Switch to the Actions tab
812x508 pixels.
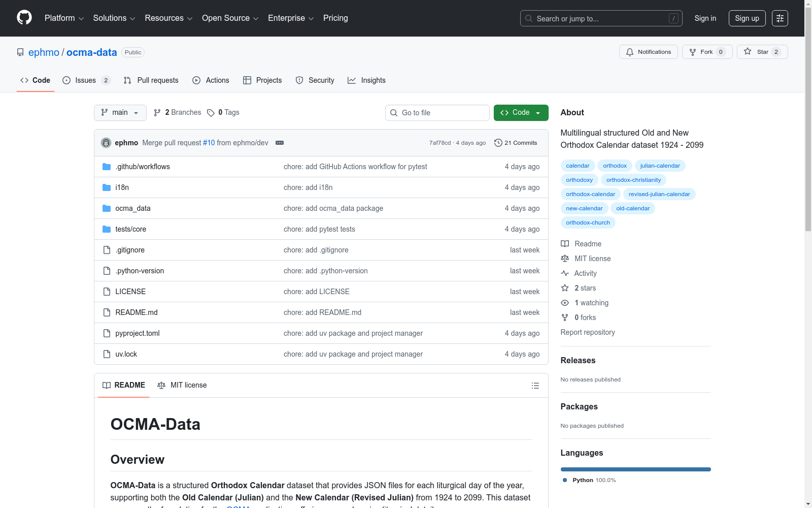click(x=211, y=80)
